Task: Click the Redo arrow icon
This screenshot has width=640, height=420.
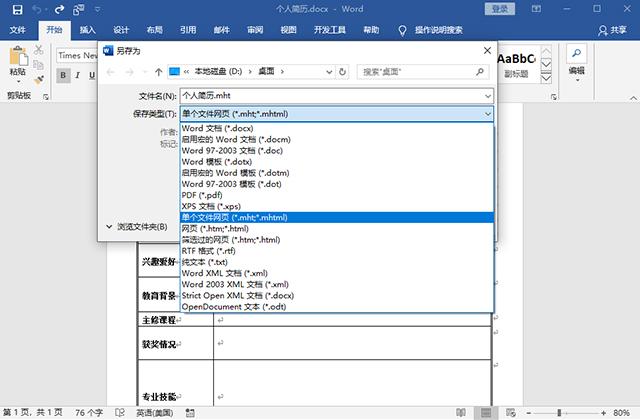Action: [x=60, y=9]
